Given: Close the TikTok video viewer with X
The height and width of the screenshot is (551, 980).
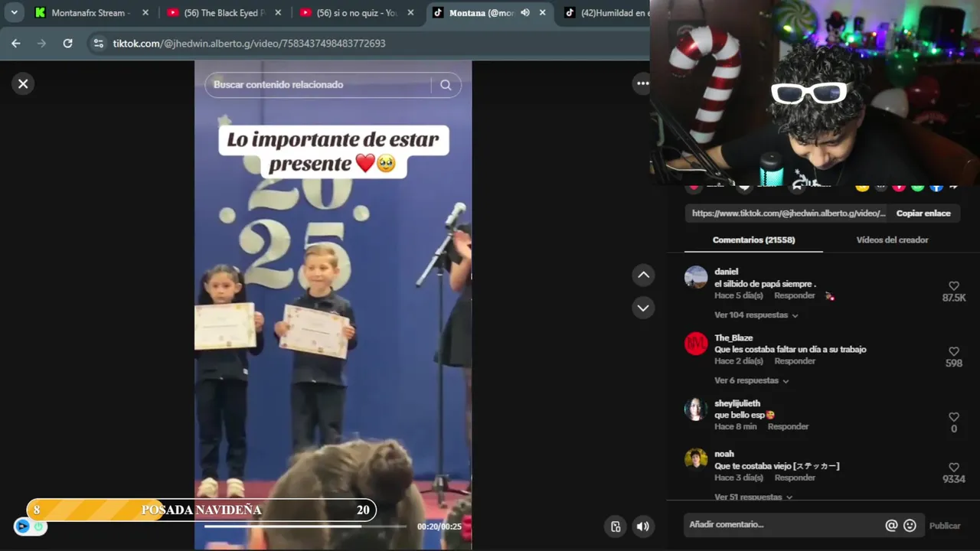Looking at the screenshot, I should coord(23,84).
